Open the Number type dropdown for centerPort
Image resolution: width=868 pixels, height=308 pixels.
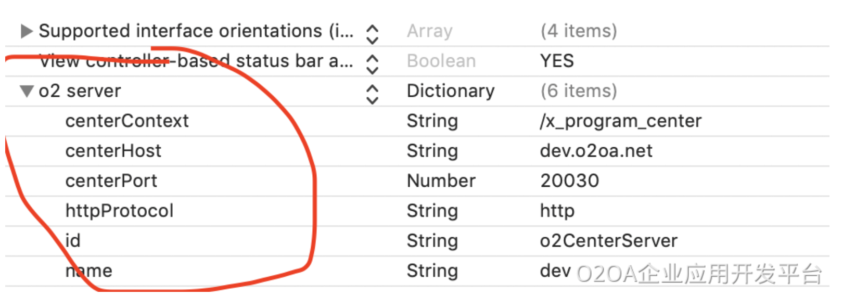click(441, 181)
